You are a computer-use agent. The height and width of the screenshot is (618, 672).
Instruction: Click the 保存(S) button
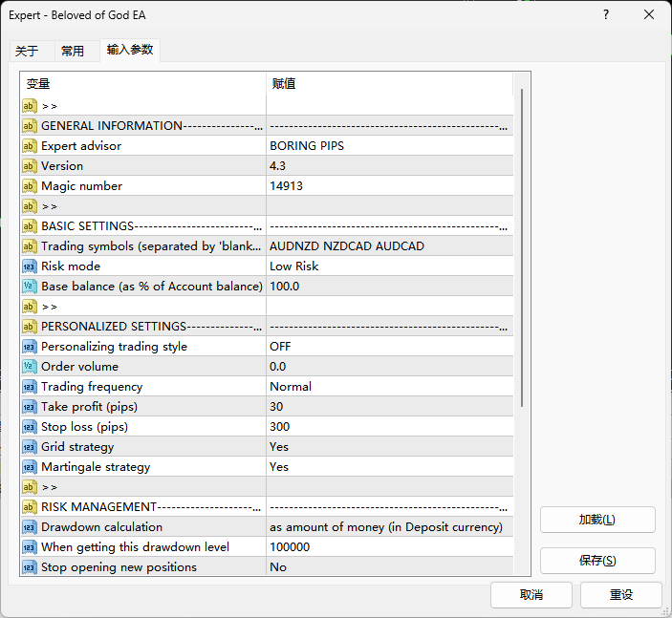point(597,560)
